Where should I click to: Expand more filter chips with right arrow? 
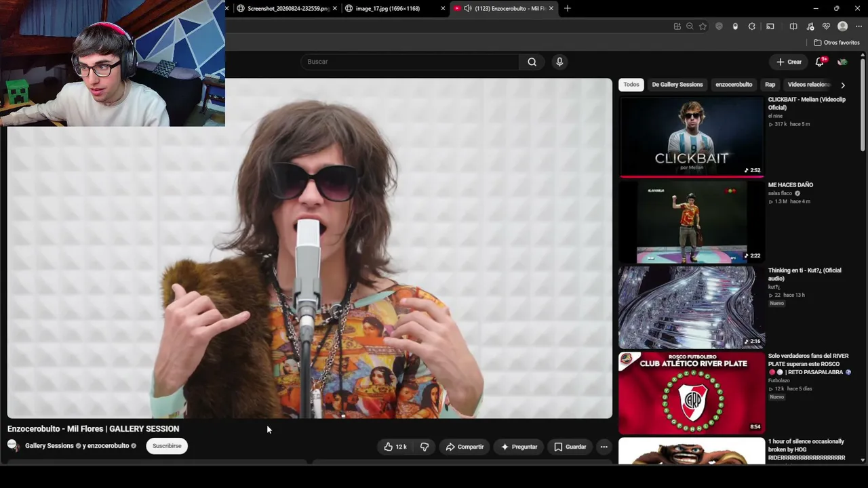click(x=843, y=85)
